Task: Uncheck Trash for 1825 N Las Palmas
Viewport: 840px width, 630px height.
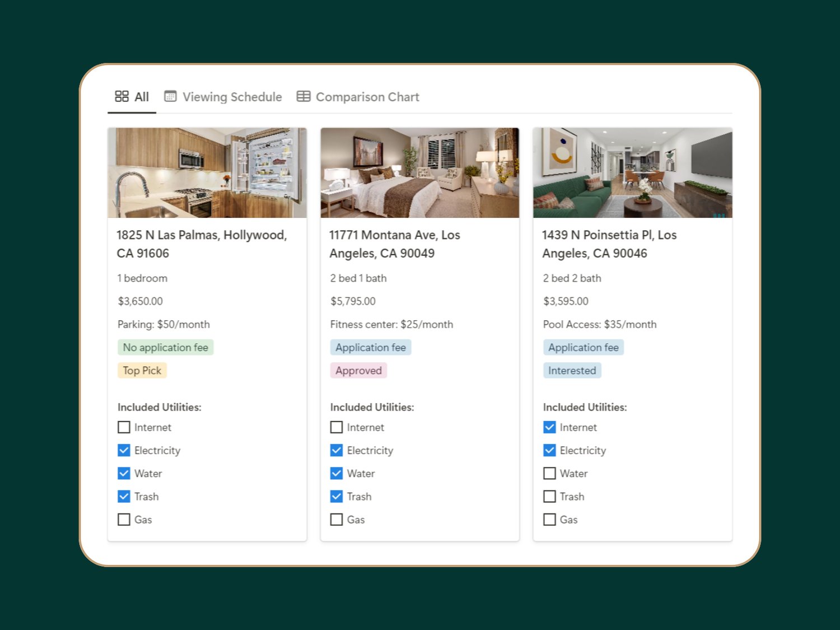Action: 124,496
